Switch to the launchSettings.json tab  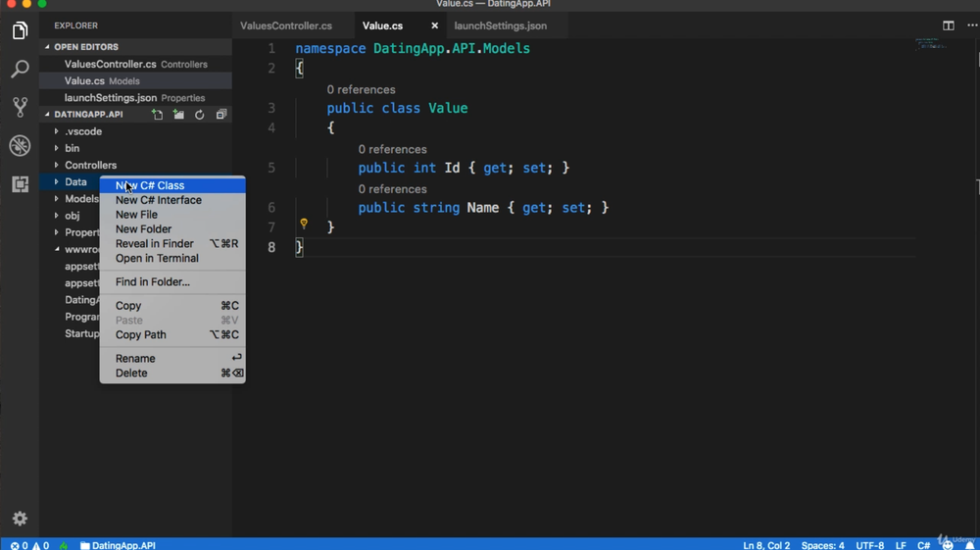501,25
